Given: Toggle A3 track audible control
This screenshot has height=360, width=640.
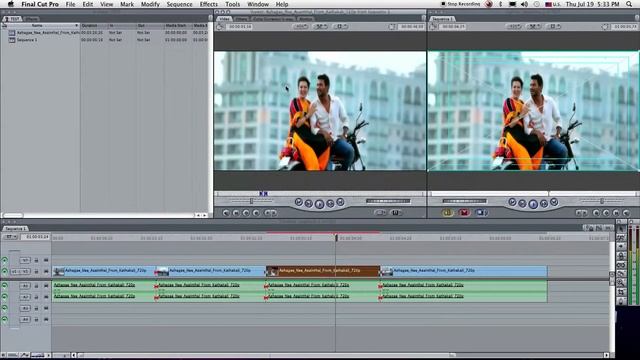Looking at the screenshot, I should 4,308.
